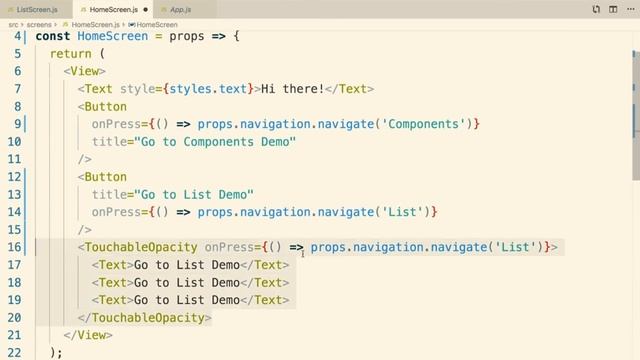This screenshot has width=640, height=360.
Task: Click the Text element on line 19
Action: [x=190, y=300]
